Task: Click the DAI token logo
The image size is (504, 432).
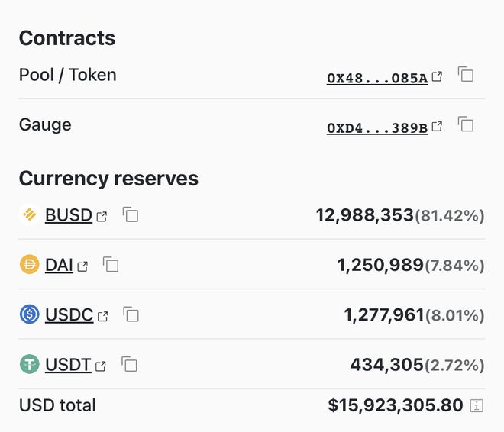Action: 29,265
